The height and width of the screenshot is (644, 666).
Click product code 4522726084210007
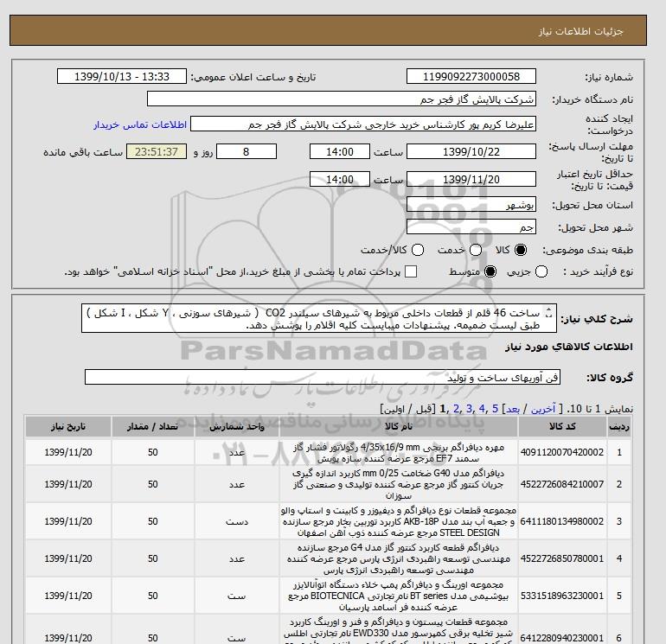pyautogui.click(x=562, y=484)
